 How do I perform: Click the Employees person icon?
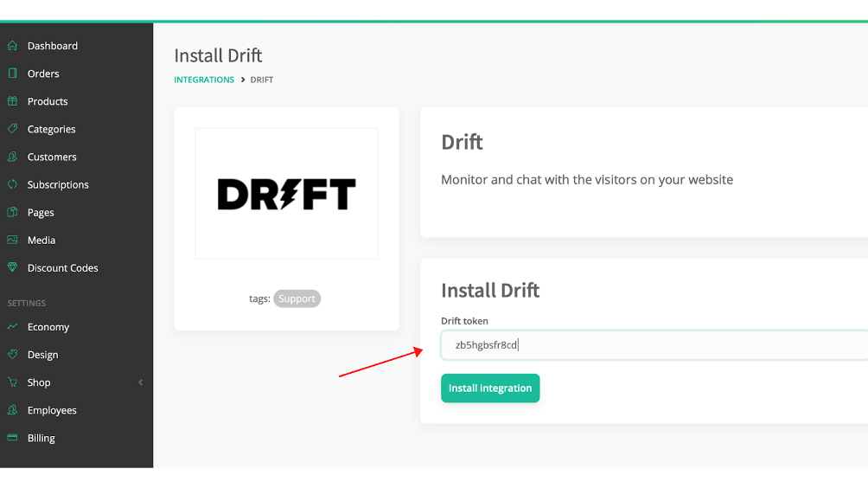coord(12,409)
